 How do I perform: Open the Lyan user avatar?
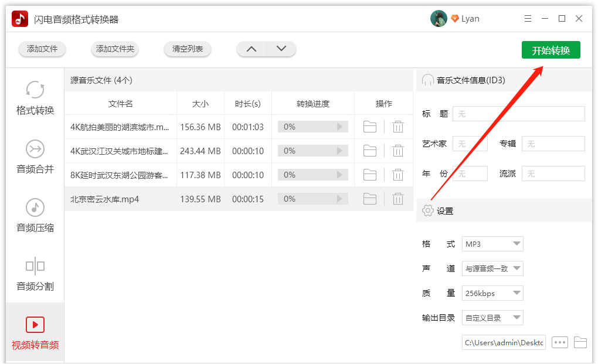click(x=439, y=19)
